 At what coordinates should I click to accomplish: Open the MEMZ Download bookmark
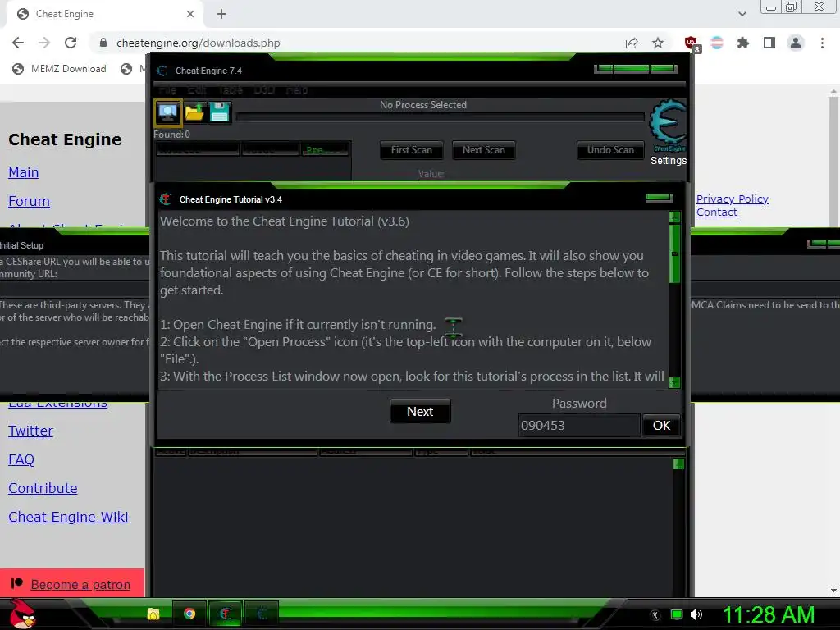coord(59,69)
